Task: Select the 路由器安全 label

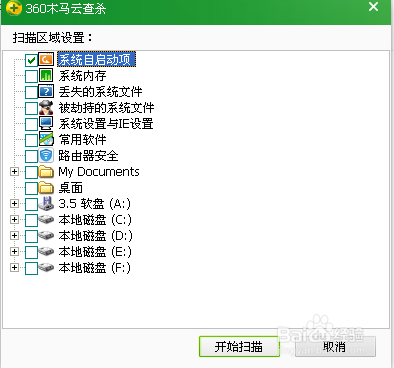Action: [x=88, y=156]
